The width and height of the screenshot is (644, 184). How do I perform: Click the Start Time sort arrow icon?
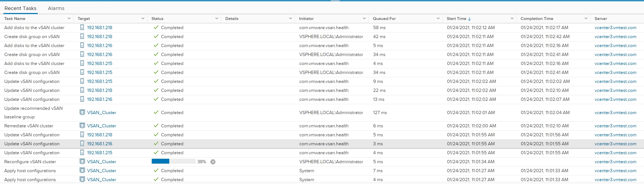click(469, 19)
